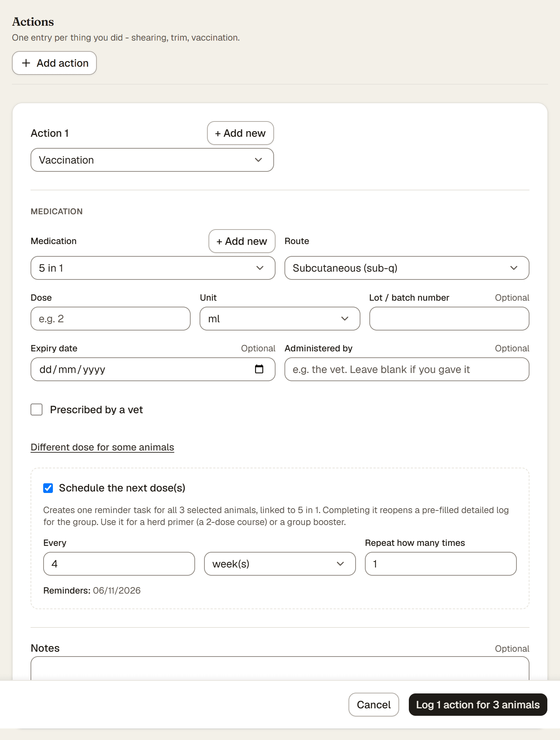Click Add new next to Action 1
The image size is (560, 740).
coord(241,133)
